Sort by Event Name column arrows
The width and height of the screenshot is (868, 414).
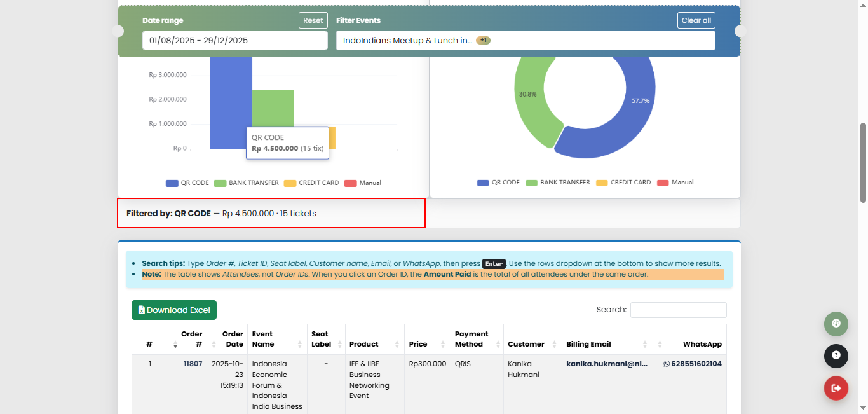coord(299,344)
